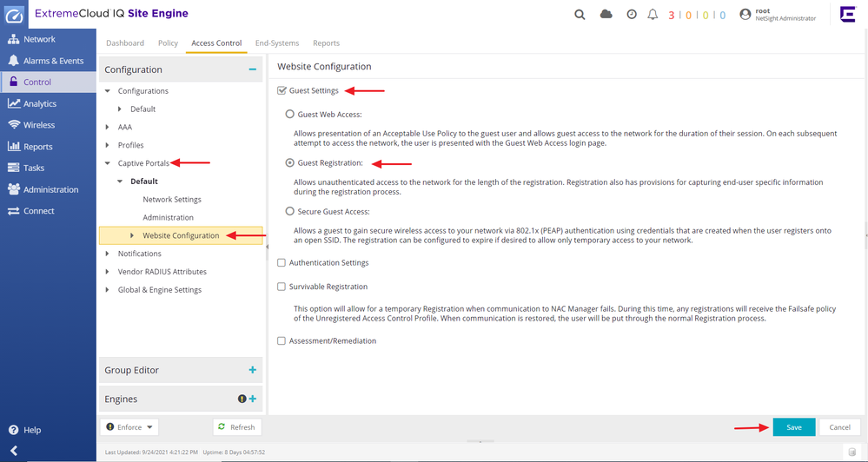The height and width of the screenshot is (462, 868).
Task: Open the cloud connection icon
Action: 606,15
